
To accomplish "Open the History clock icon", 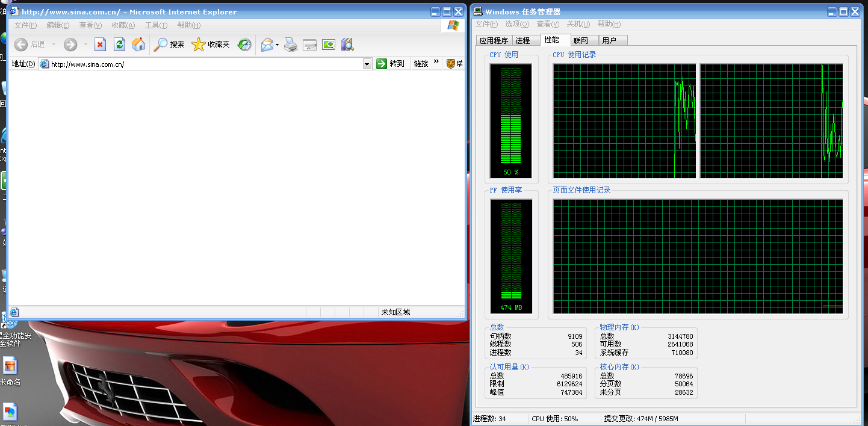I will click(244, 45).
